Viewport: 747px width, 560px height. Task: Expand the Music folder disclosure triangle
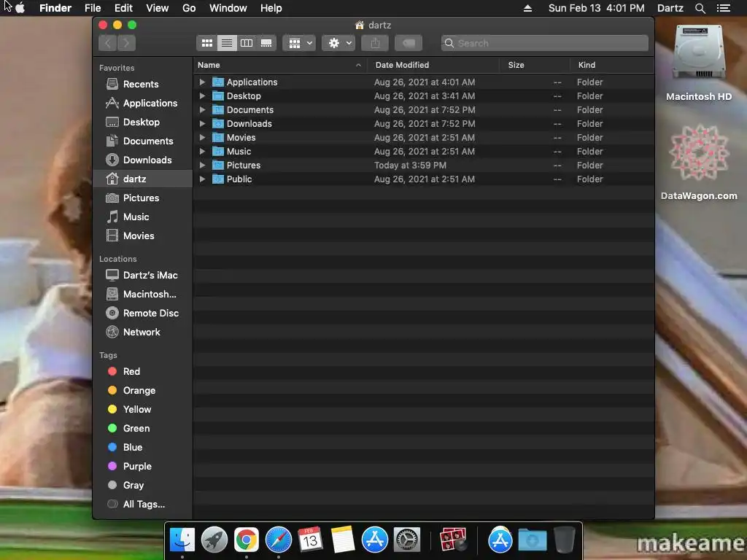202,151
